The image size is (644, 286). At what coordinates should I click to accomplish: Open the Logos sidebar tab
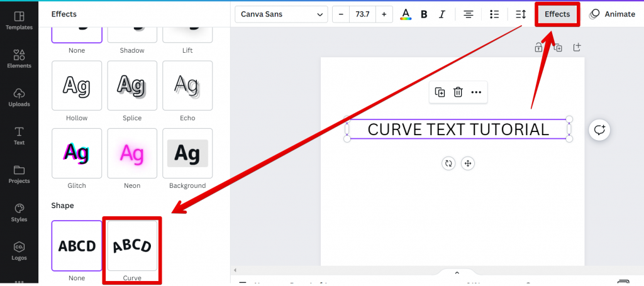pos(19,251)
